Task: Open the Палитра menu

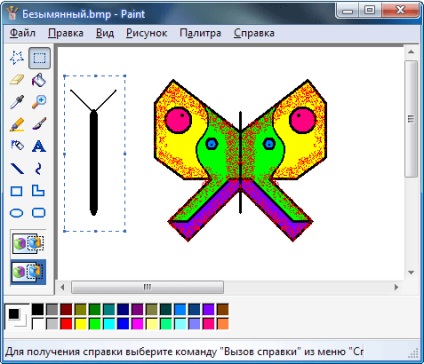Action: click(200, 33)
